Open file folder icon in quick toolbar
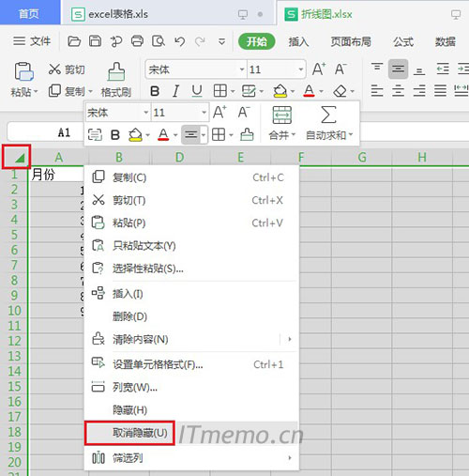The width and height of the screenshot is (469, 476). [74, 41]
